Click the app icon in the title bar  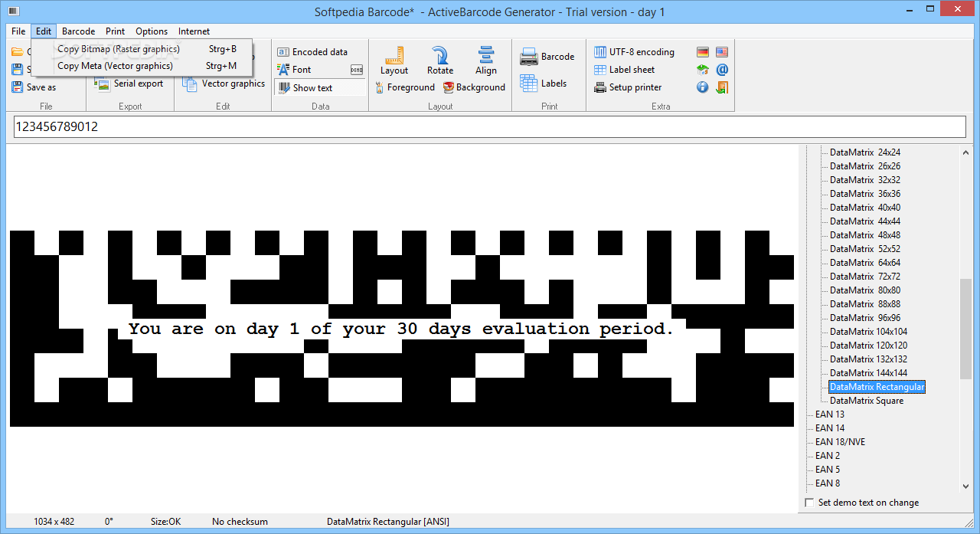[14, 11]
